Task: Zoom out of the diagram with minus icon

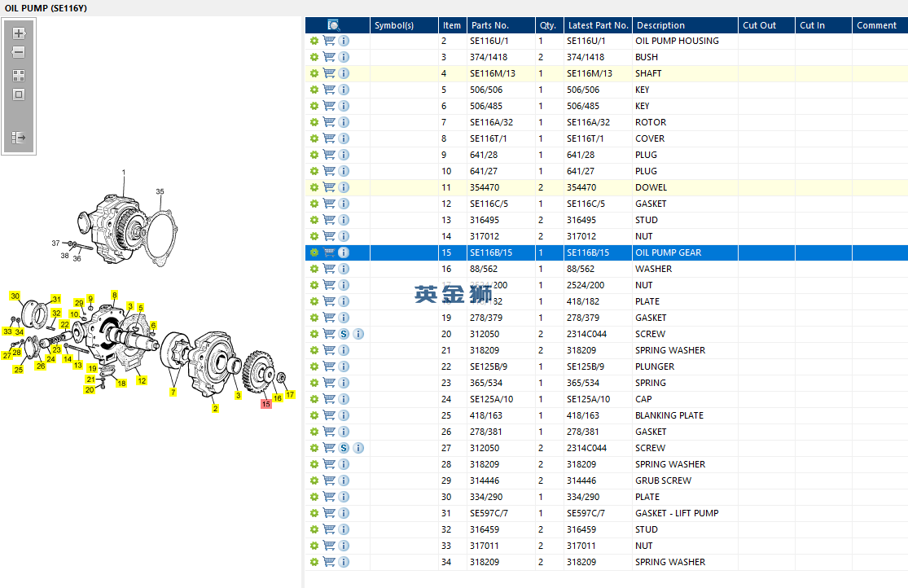Action: click(x=19, y=52)
